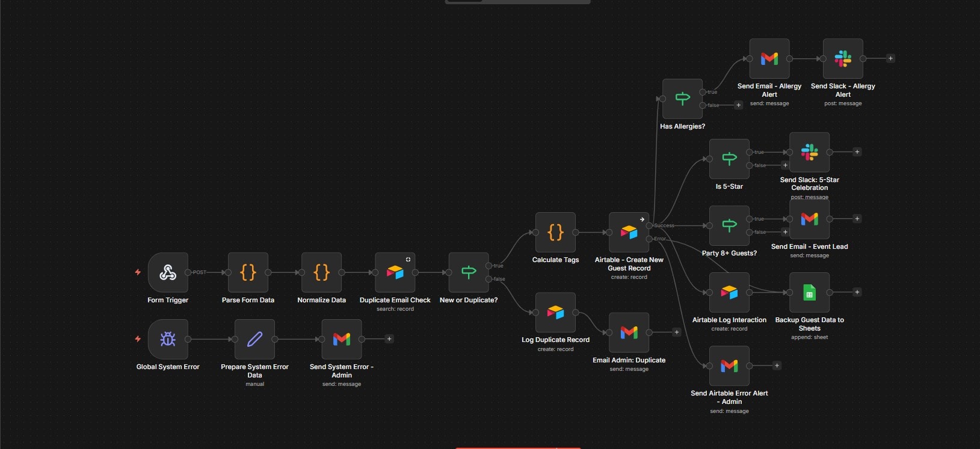This screenshot has width=980, height=449.
Task: Select the Log Duplicate Record Airtable node
Action: pos(555,313)
